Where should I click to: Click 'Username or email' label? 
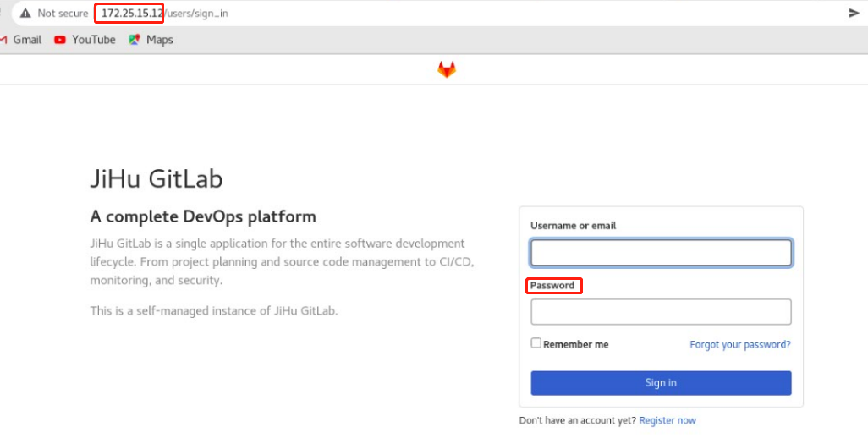tap(573, 226)
